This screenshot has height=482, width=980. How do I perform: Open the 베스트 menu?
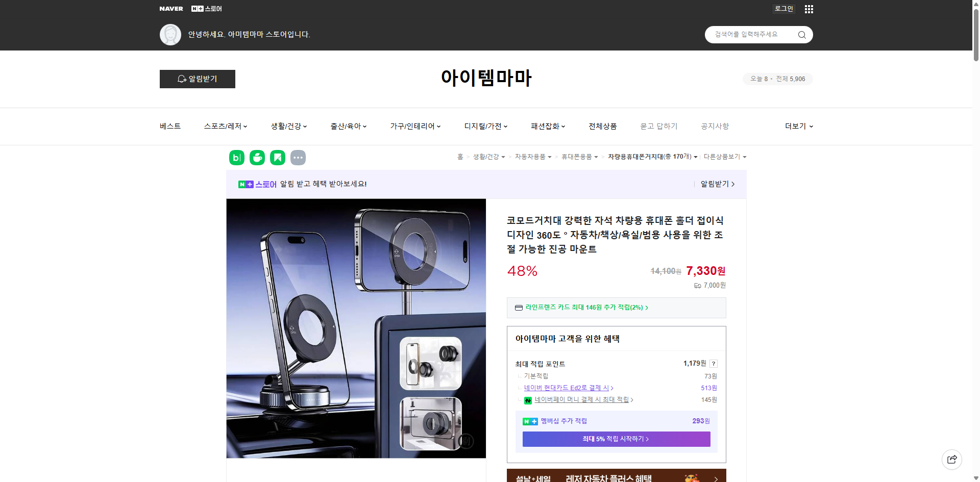169,126
